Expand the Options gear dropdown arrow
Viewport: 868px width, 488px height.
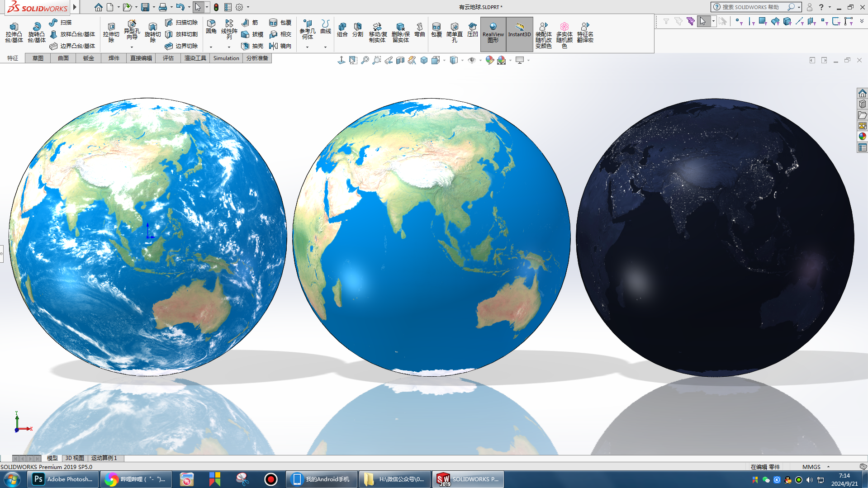coord(248,7)
